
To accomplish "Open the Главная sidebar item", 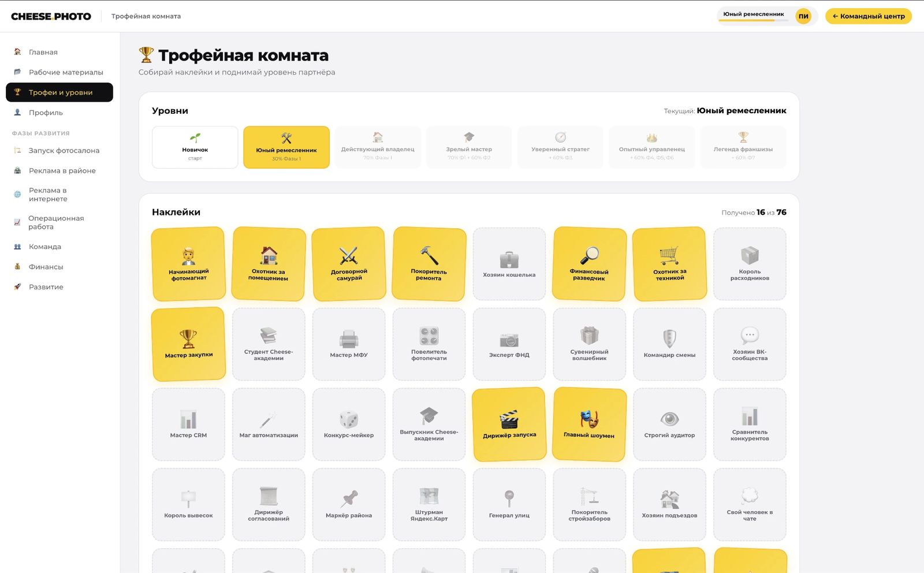I will click(x=59, y=52).
